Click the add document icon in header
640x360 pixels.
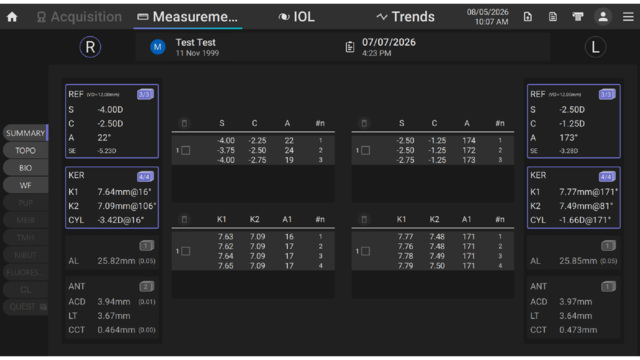point(528,17)
